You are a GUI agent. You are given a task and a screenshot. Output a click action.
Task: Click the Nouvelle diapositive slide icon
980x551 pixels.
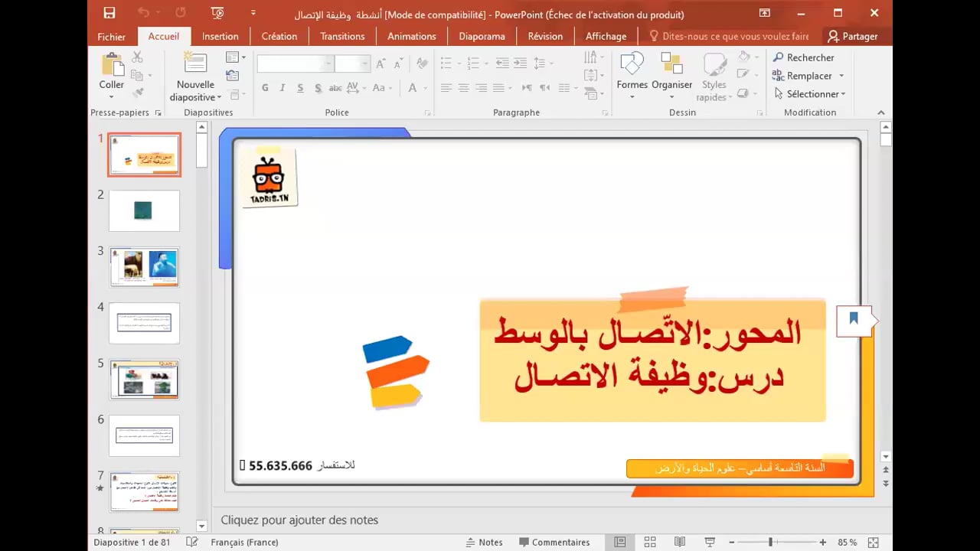(x=195, y=64)
